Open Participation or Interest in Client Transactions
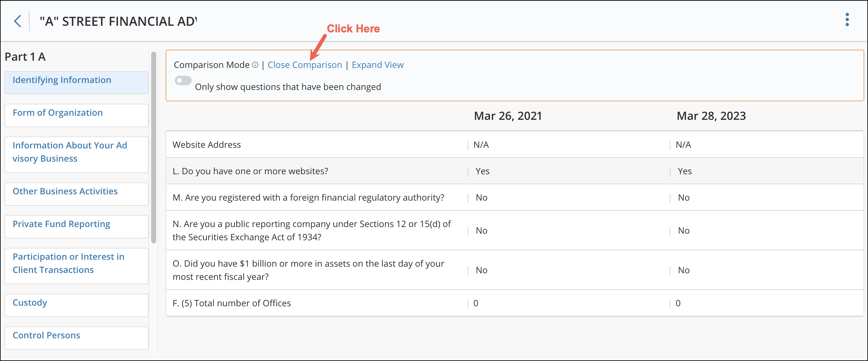 (x=69, y=263)
